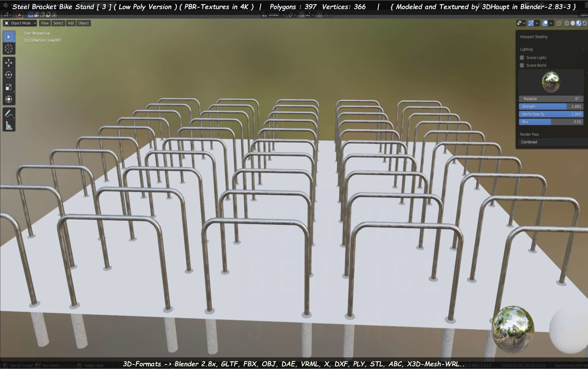This screenshot has width=588, height=369.
Task: Toggle the Snap magnet icon
Action: pyautogui.click(x=302, y=15)
